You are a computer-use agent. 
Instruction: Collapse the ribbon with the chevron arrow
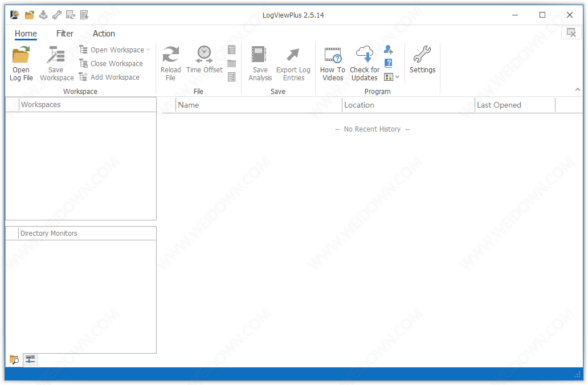tap(578, 89)
